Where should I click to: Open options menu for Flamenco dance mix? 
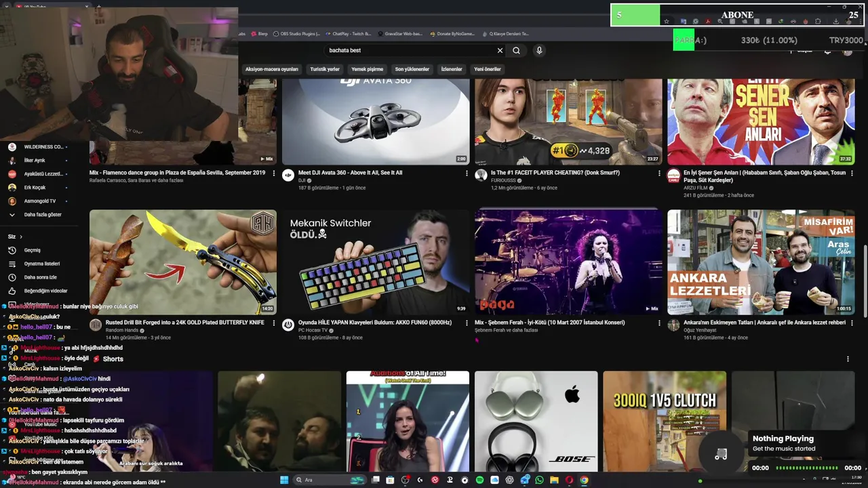[x=274, y=173]
